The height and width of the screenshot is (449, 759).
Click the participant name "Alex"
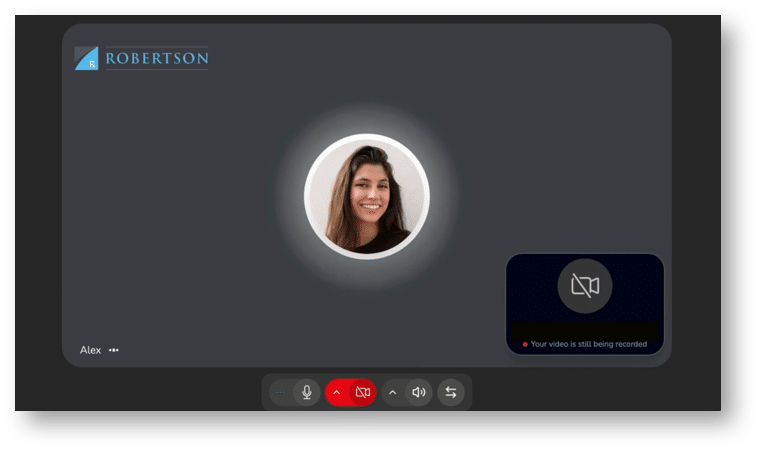(x=90, y=350)
